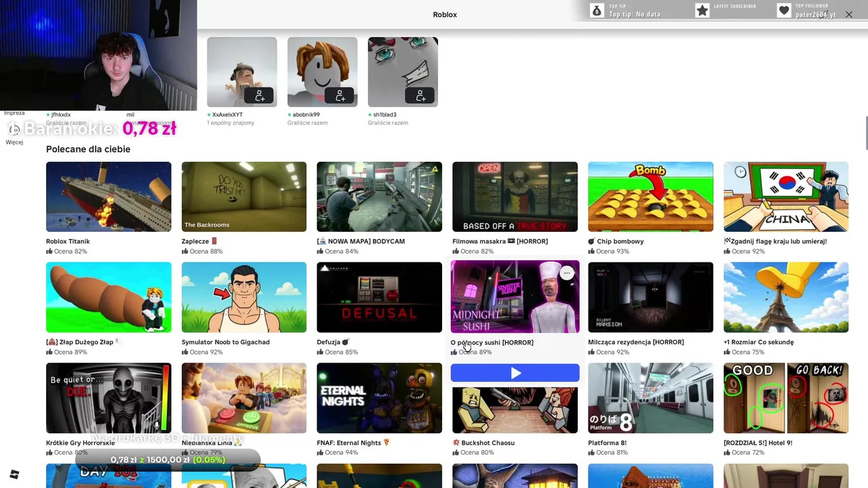Open the Hotel 9! game thumbnail

(786, 398)
